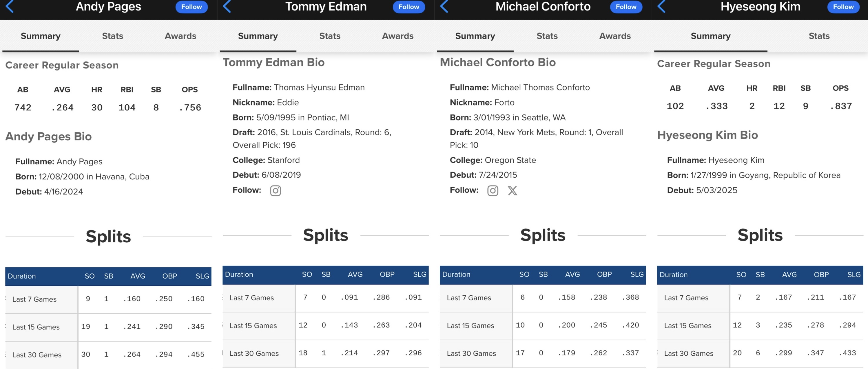Image resolution: width=868 pixels, height=369 pixels.
Task: Open Tommy Edman Stats tab
Action: (x=330, y=36)
